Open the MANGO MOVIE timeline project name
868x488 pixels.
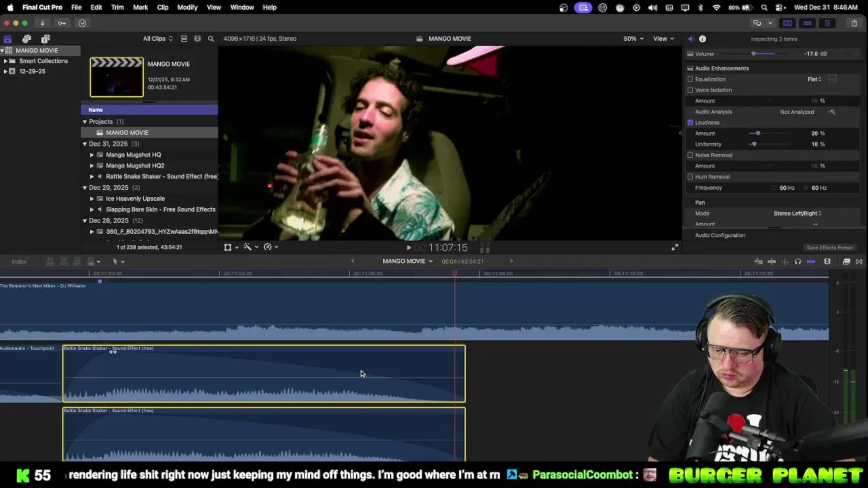pos(408,262)
